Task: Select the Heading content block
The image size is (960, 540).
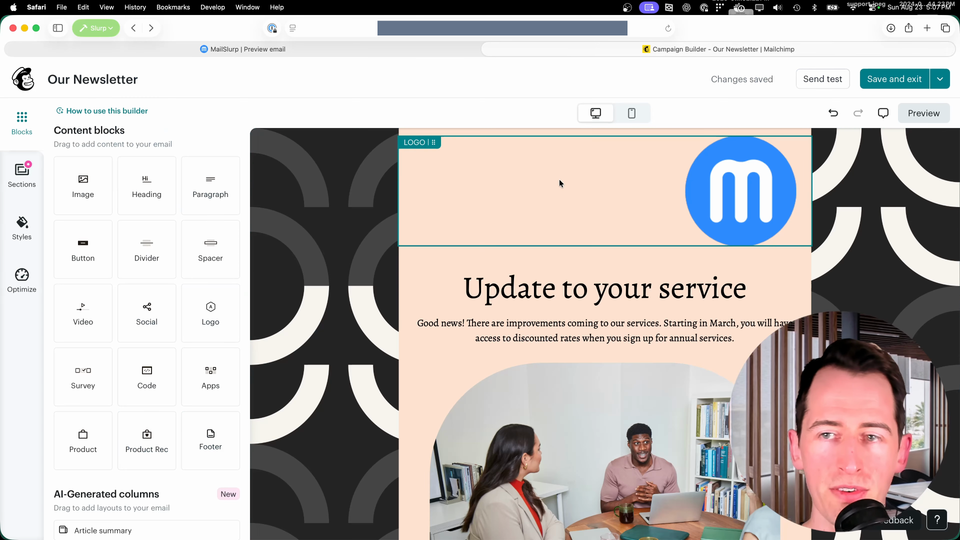Action: pyautogui.click(x=146, y=186)
